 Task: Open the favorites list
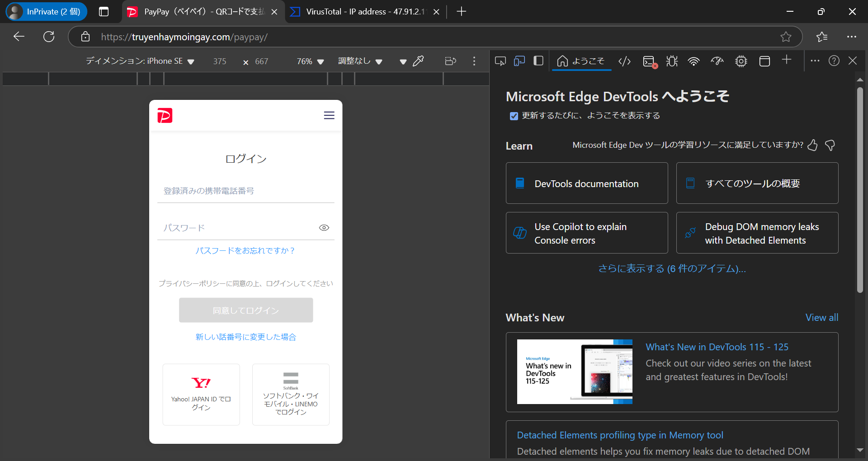(822, 37)
